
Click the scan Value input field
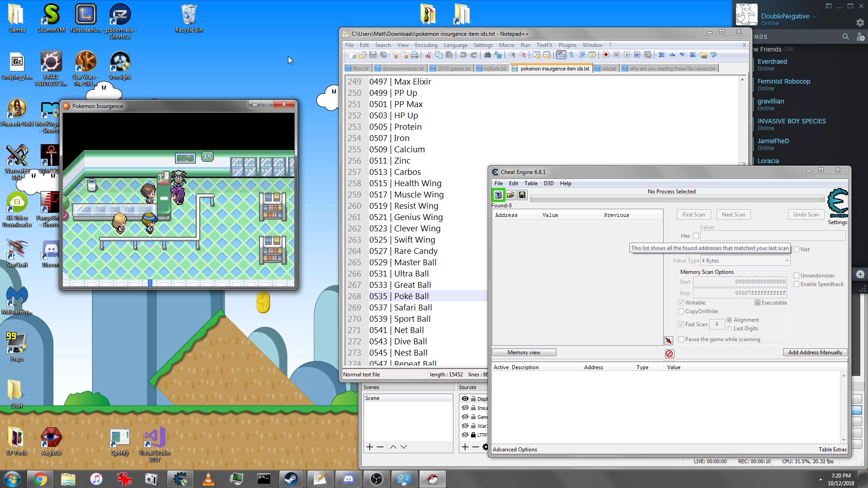[773, 235]
